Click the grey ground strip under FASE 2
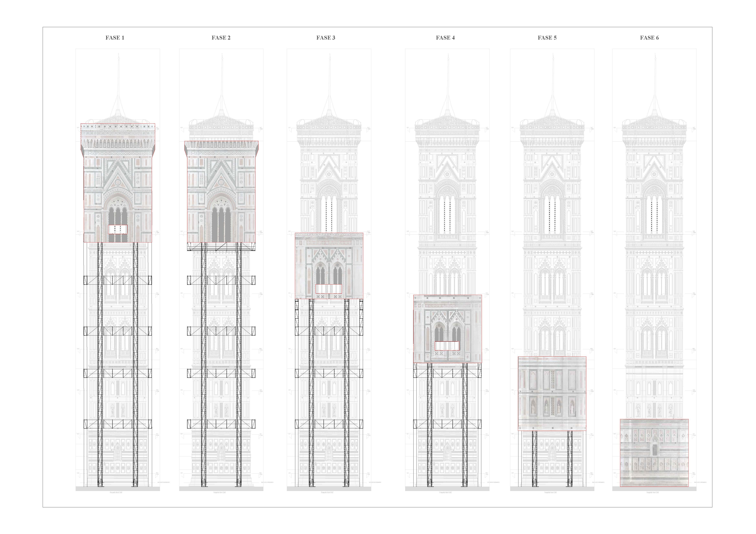Screen dimensions: 756x534 coord(221,489)
